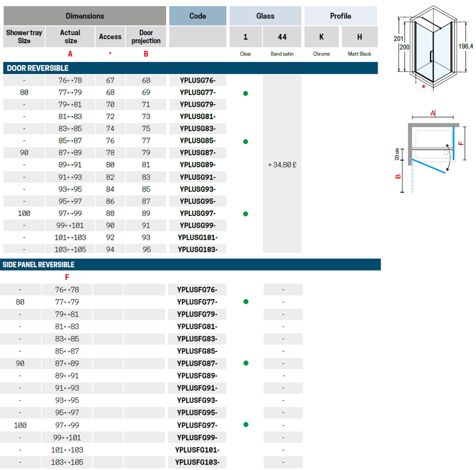Screen dimensions: 476x470
Task: Click product code YPLUSFG83-
Action: pyautogui.click(x=197, y=339)
